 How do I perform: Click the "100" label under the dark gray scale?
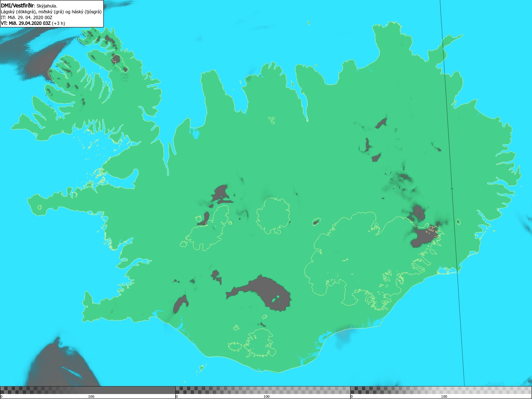(x=91, y=397)
